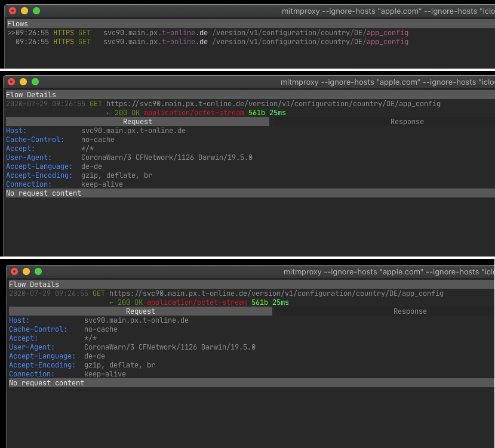This screenshot has height=448, width=495.
Task: Click Accept-Encoding label in middle window
Action: 39,175
